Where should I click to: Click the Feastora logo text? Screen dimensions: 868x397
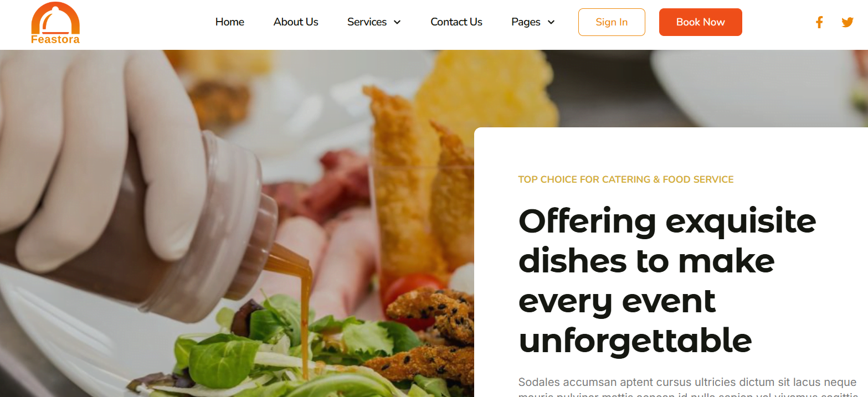(x=55, y=39)
